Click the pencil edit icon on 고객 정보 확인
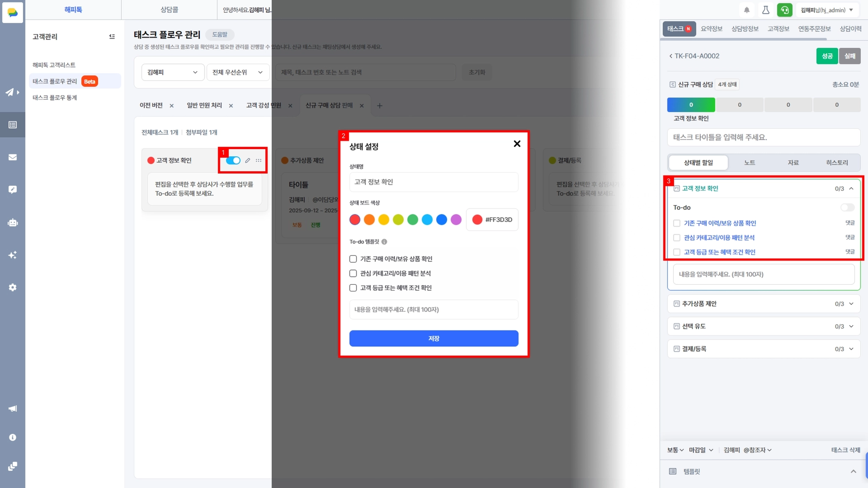 pos(248,161)
